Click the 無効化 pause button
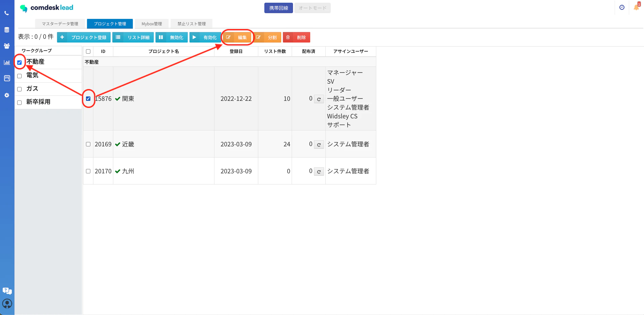 pyautogui.click(x=171, y=37)
